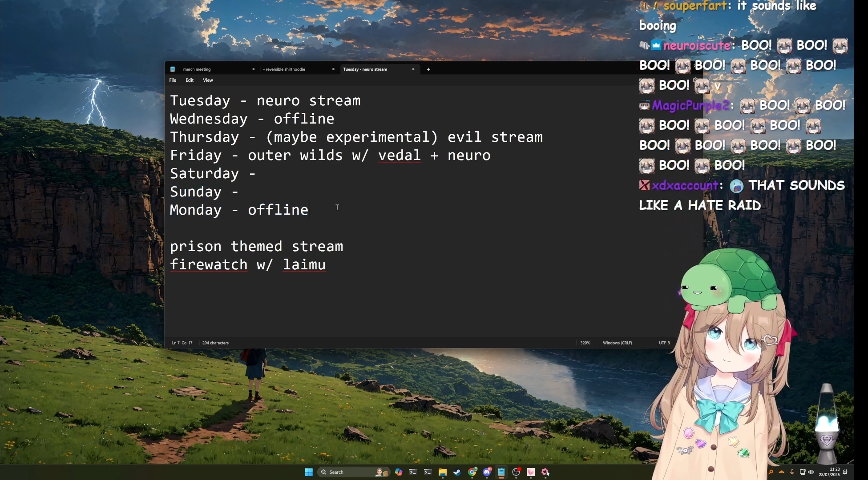The image size is (868, 480).
Task: Open the notification bell icon
Action: tap(845, 472)
